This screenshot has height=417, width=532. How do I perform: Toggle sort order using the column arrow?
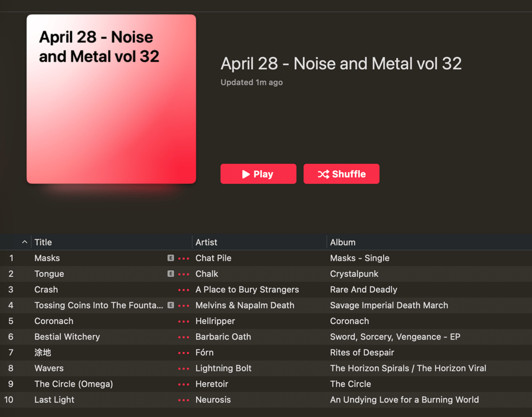pos(24,242)
